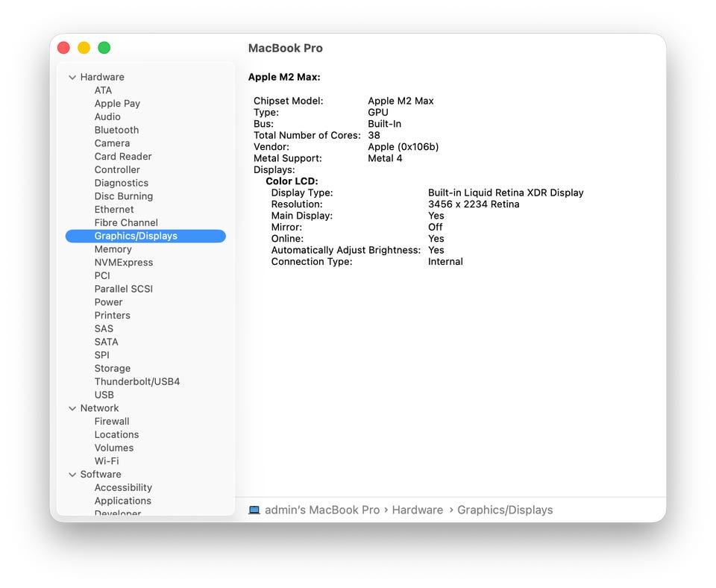Select Parallel SCSI item
The height and width of the screenshot is (588, 716).
124,290
